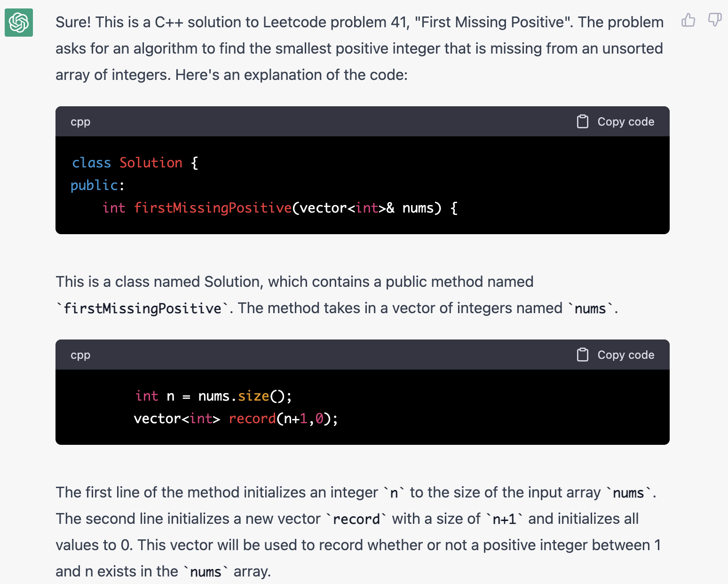Click the "class Solution {" code line
728x584 pixels.
pos(135,163)
